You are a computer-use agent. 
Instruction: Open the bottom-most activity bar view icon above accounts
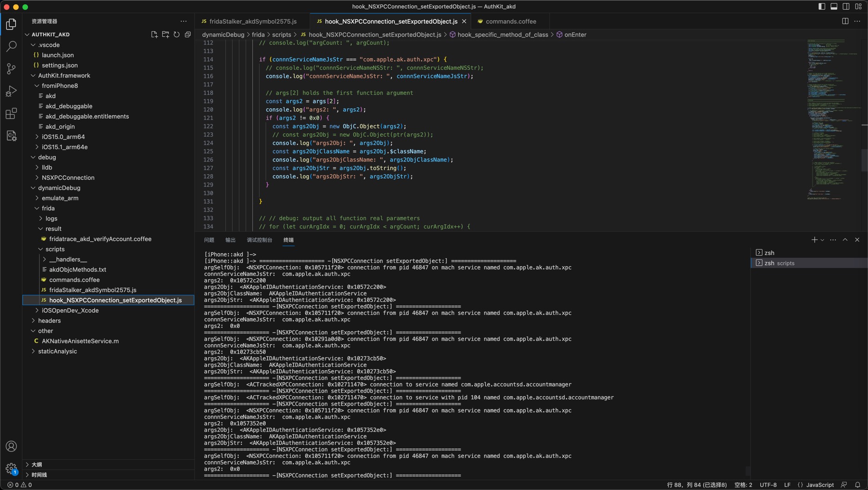coord(11,136)
